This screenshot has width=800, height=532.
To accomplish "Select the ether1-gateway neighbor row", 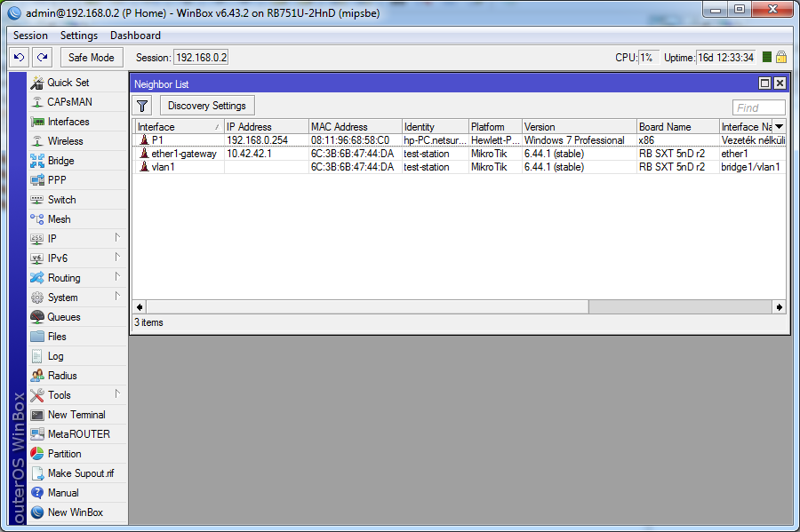I will pos(460,154).
